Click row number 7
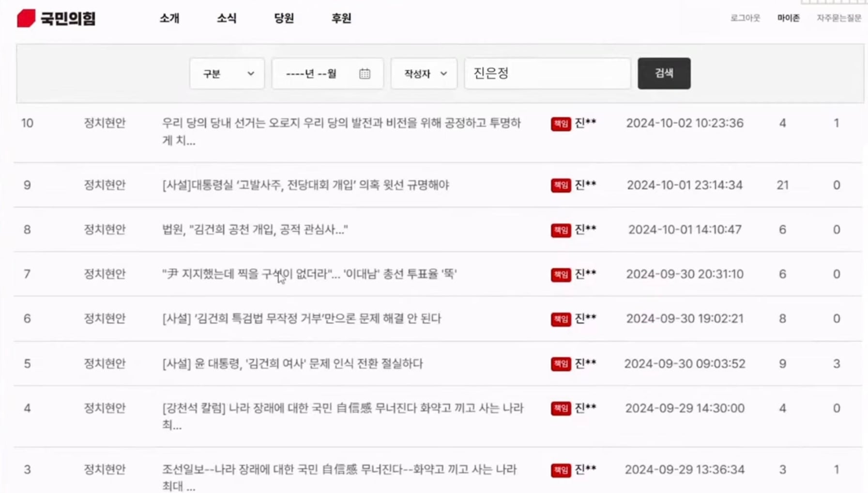Screen dimensions: 868x493 27,274
